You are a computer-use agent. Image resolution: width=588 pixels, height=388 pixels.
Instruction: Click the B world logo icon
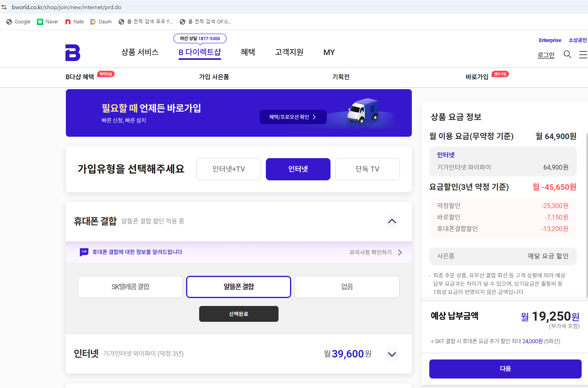tap(73, 53)
